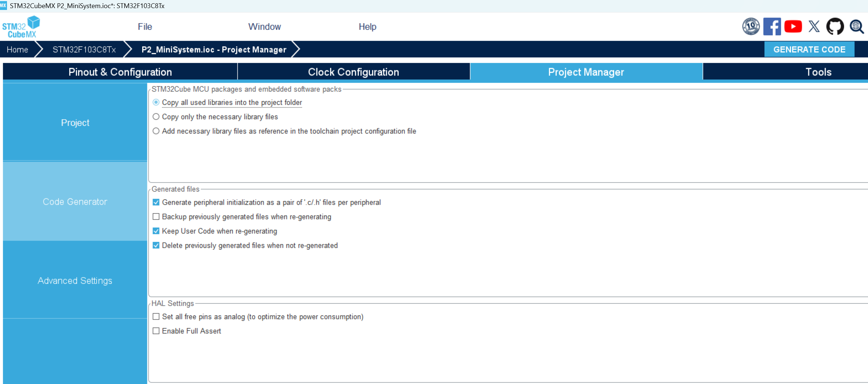Open the 10-year anniversary badge icon

point(751,27)
